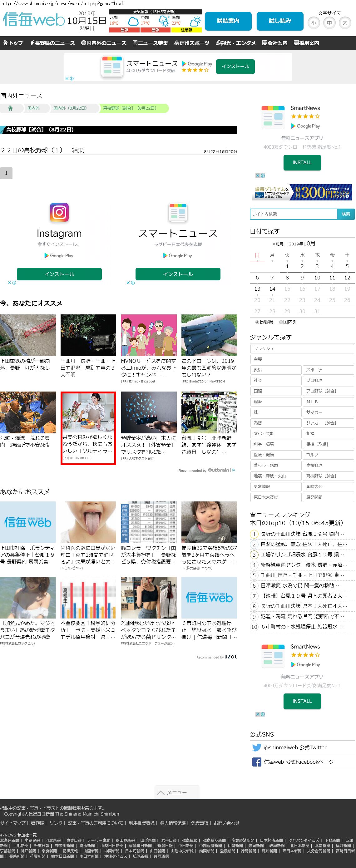Click the Facebook icon under 公式SNS

point(257,762)
